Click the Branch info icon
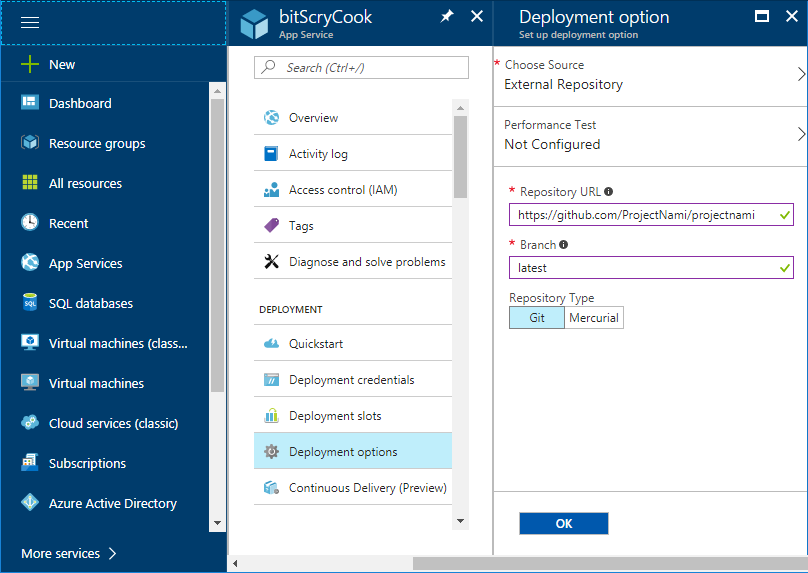Viewport: 808px width, 573px height. pos(564,245)
